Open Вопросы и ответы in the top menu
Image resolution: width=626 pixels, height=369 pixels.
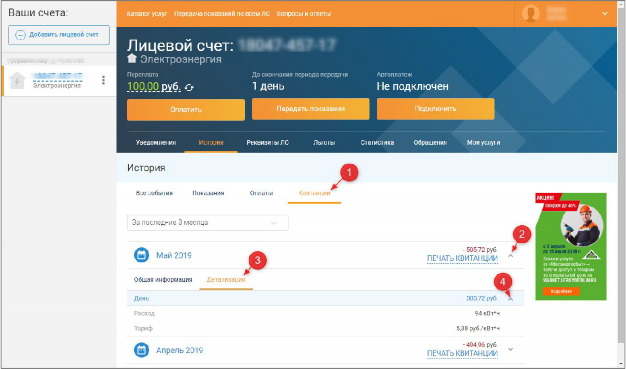[x=304, y=14]
